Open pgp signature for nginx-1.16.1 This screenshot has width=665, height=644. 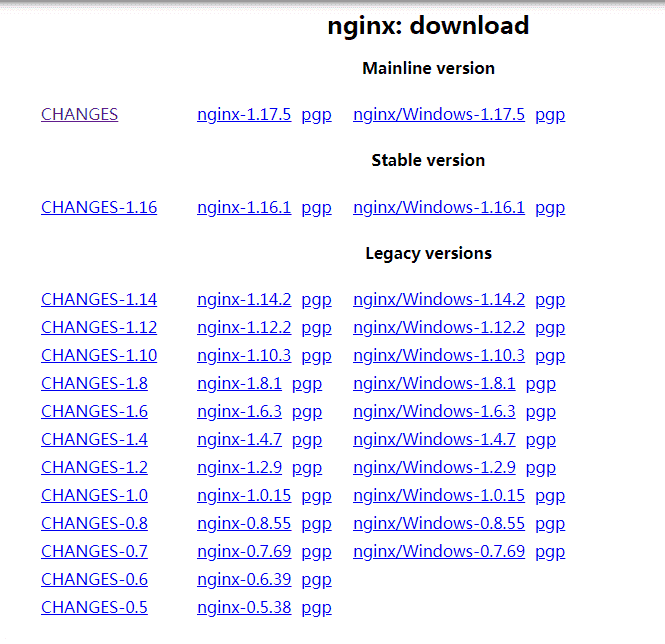[316, 208]
